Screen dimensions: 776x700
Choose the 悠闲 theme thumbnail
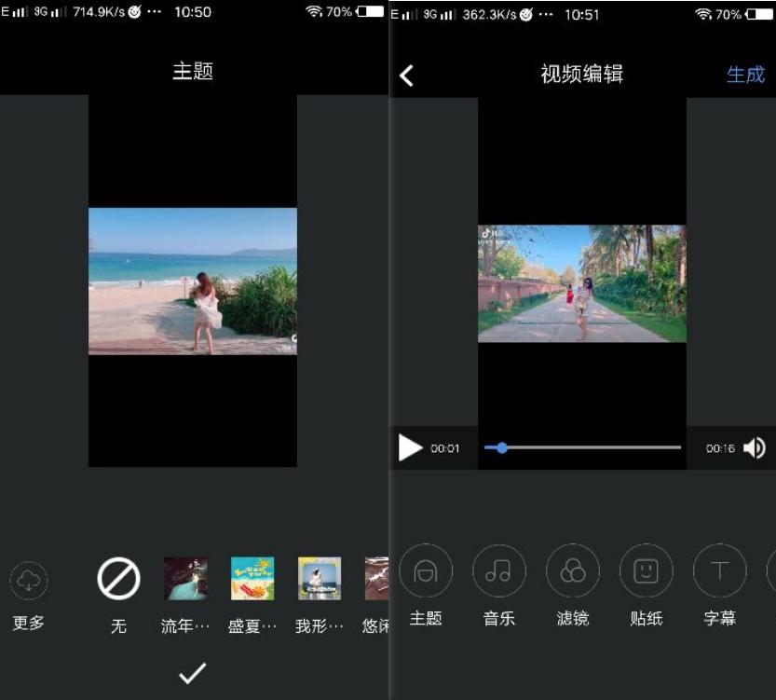(x=376, y=578)
